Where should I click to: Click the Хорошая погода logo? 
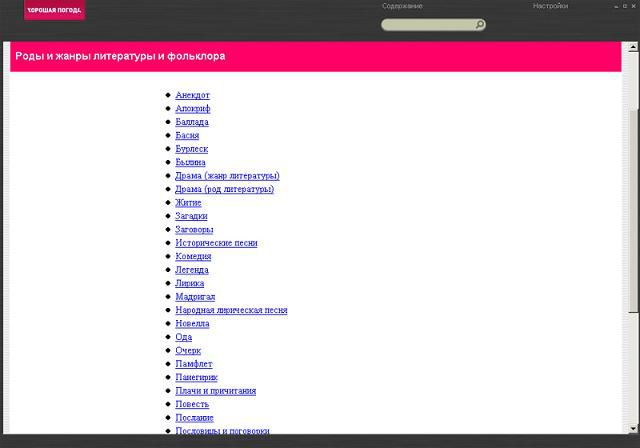(55, 11)
